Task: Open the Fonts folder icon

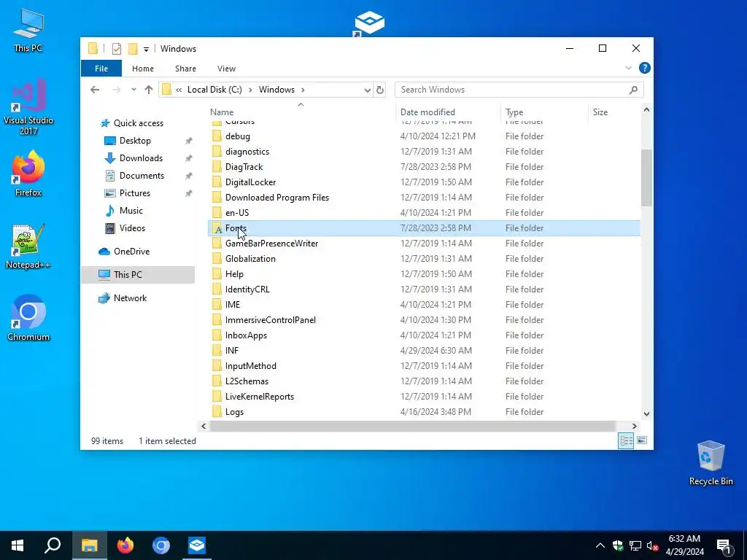Action: click(217, 228)
